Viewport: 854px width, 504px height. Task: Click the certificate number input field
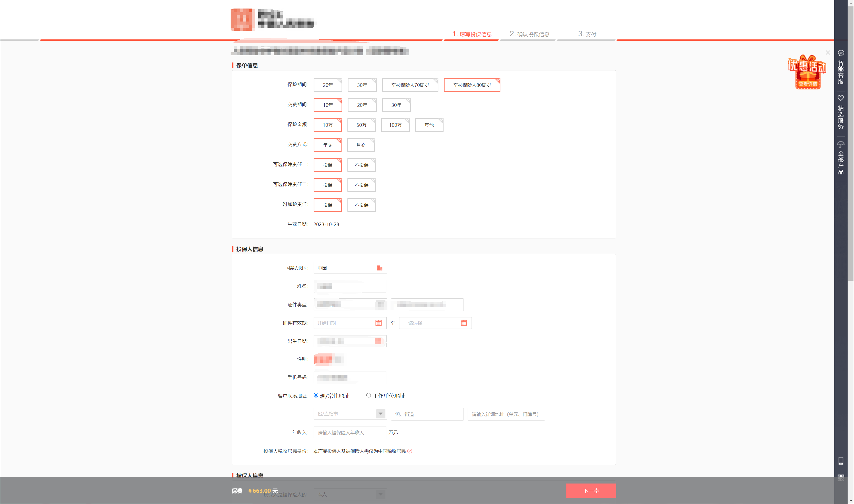click(x=427, y=305)
